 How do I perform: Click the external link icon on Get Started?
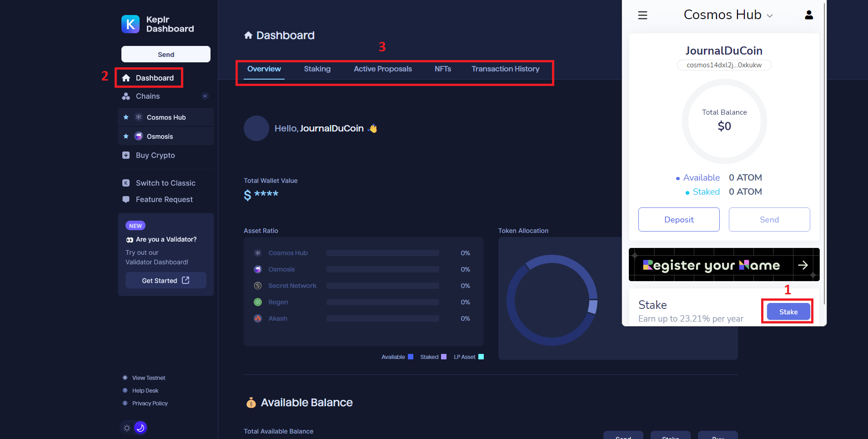coord(186,280)
